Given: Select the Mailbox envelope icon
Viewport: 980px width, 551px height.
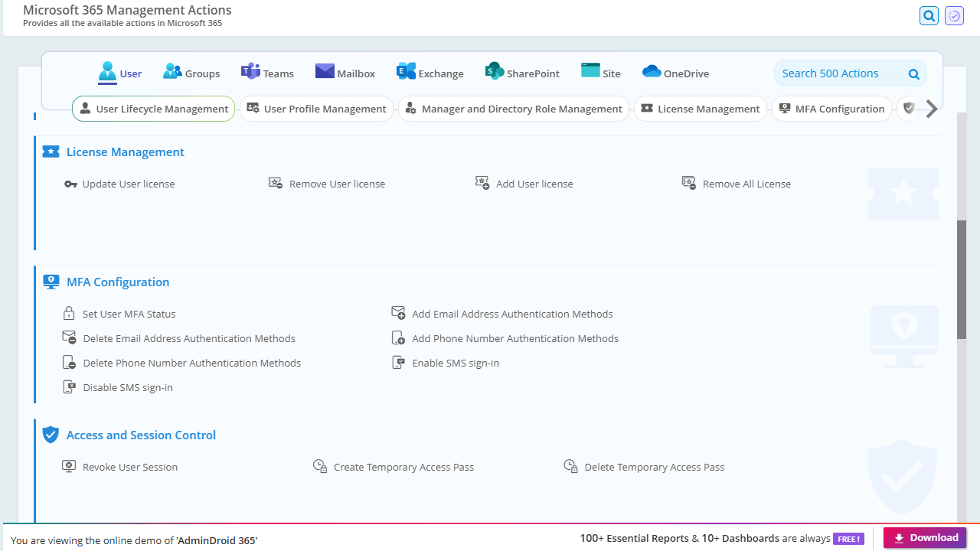Looking at the screenshot, I should [x=325, y=71].
